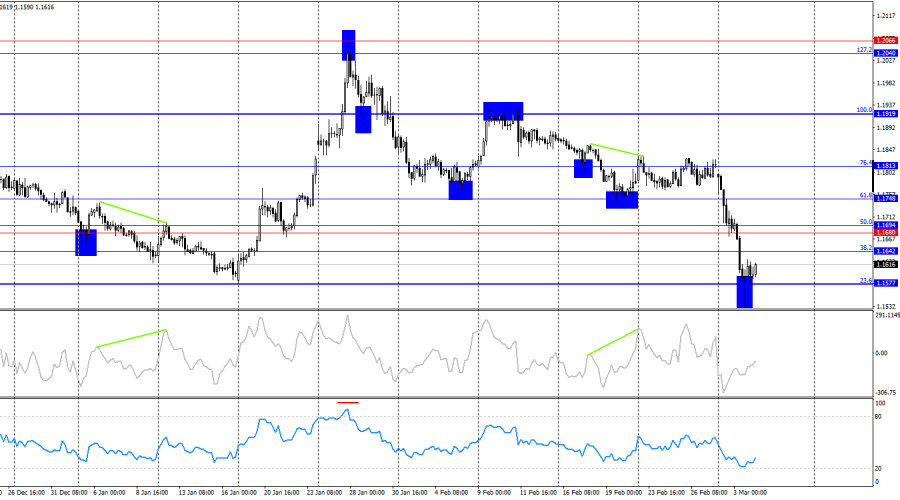Screen dimensions: 900x500
Task: Click the 11 Feb 16:00 time label
Action: [x=538, y=493]
